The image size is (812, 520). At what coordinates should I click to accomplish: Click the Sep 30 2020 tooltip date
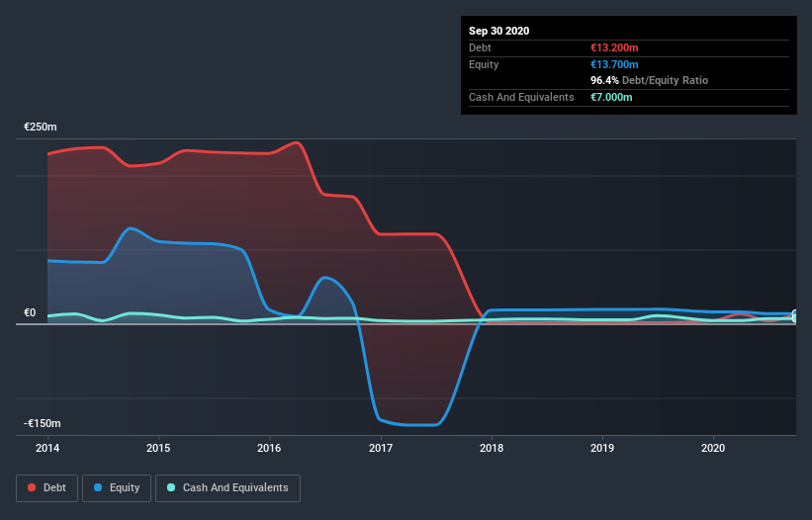tap(499, 31)
